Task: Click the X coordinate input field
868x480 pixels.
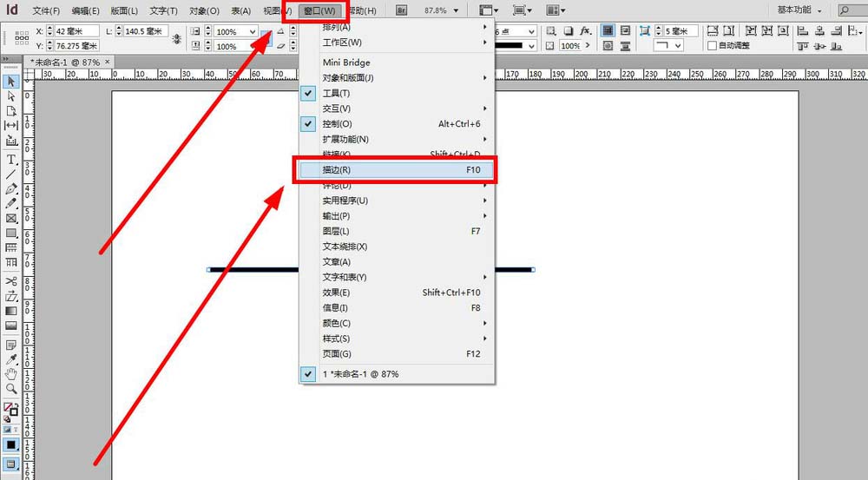Action: (x=76, y=30)
